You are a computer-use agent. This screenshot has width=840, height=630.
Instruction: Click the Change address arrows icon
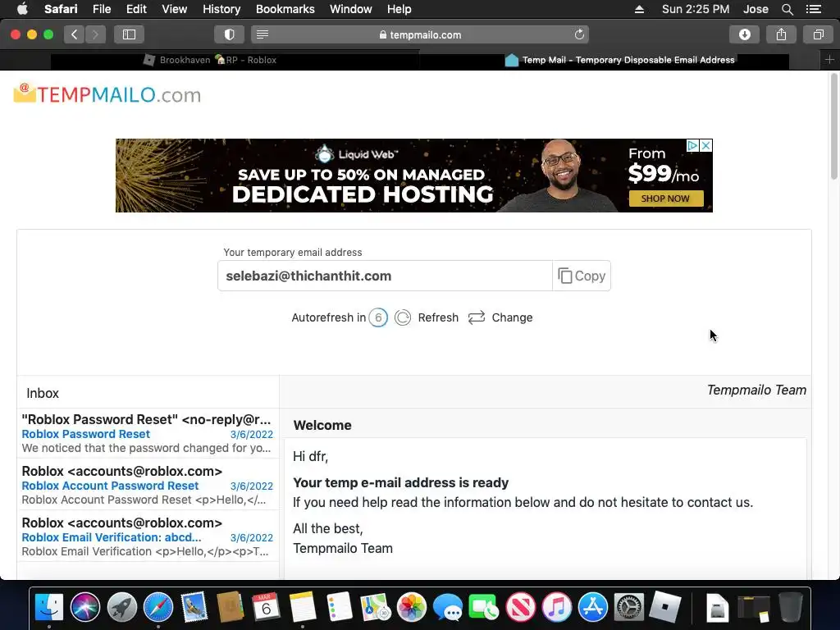477,317
